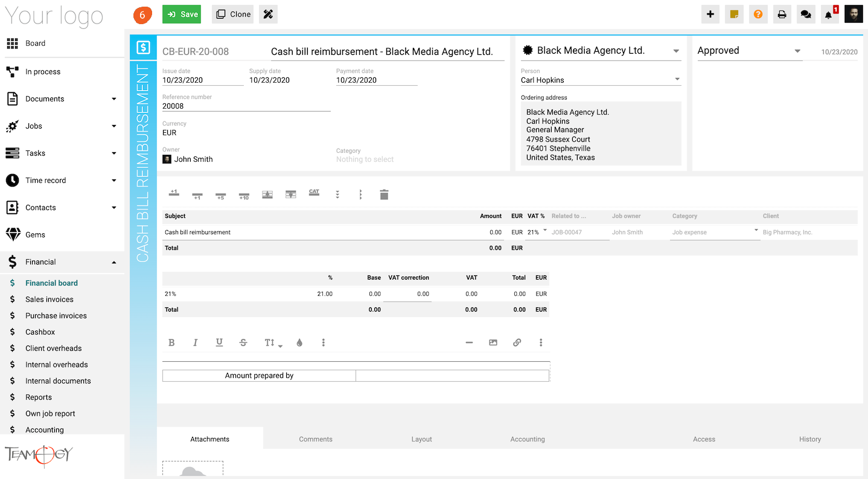Click the insert image icon in editor
The image size is (868, 479).
[493, 342]
